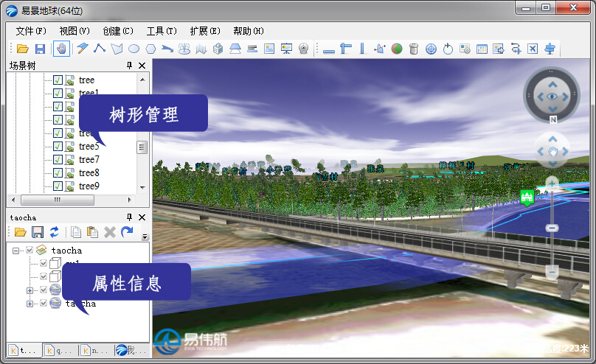Image resolution: width=596 pixels, height=364 pixels.
Task: Switch to the bottom 't...' tab
Action: click(x=23, y=351)
